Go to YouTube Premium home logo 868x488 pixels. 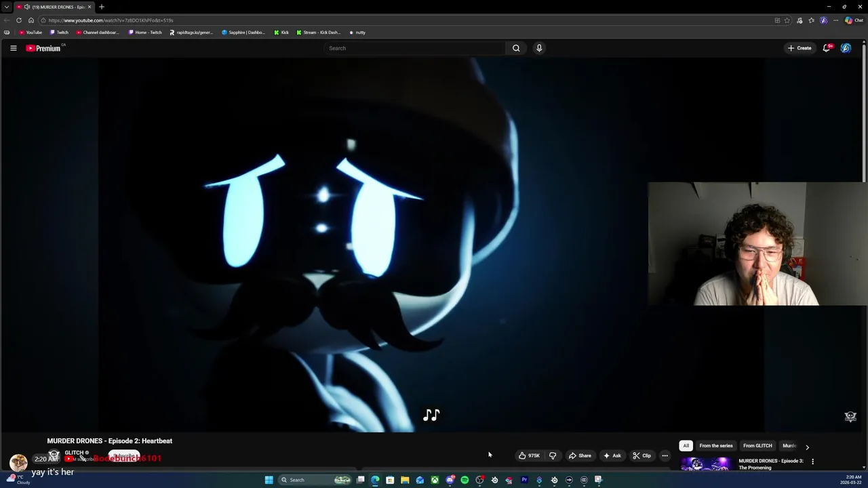tap(44, 48)
